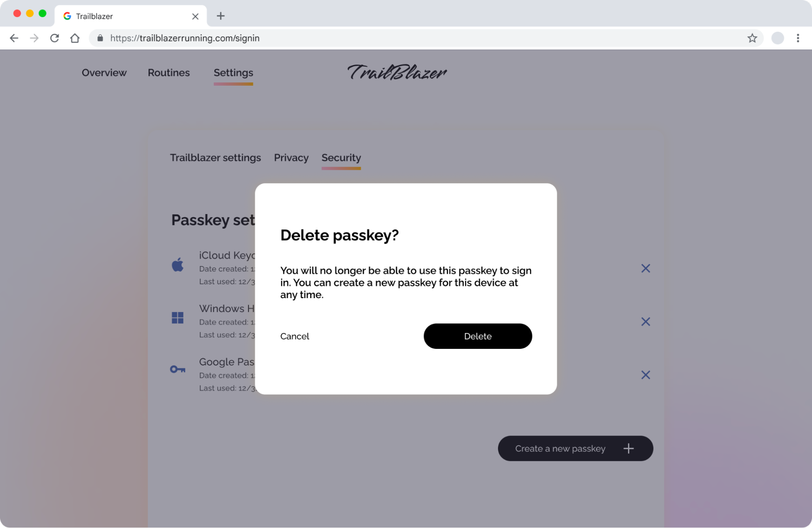The image size is (812, 528).
Task: Open the Overview navigation menu item
Action: pyautogui.click(x=104, y=72)
